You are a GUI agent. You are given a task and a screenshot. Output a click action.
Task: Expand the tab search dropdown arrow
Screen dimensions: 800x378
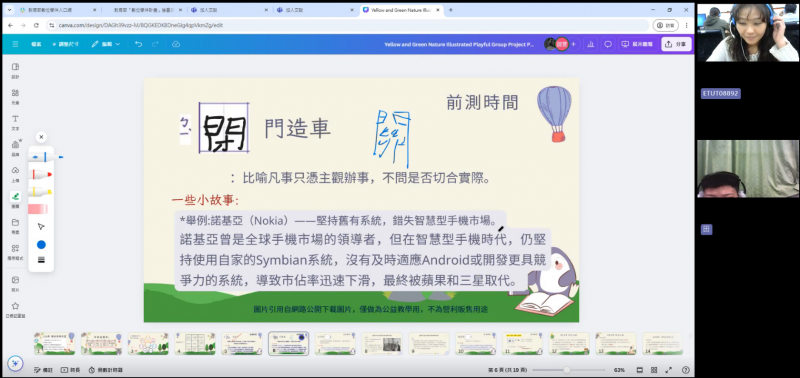[x=9, y=10]
